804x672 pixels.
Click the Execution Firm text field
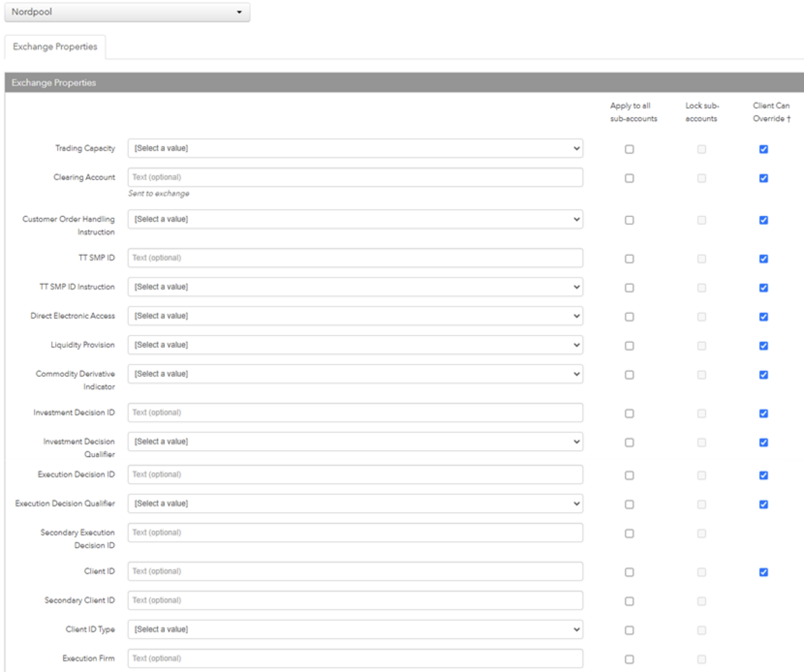pyautogui.click(x=355, y=658)
